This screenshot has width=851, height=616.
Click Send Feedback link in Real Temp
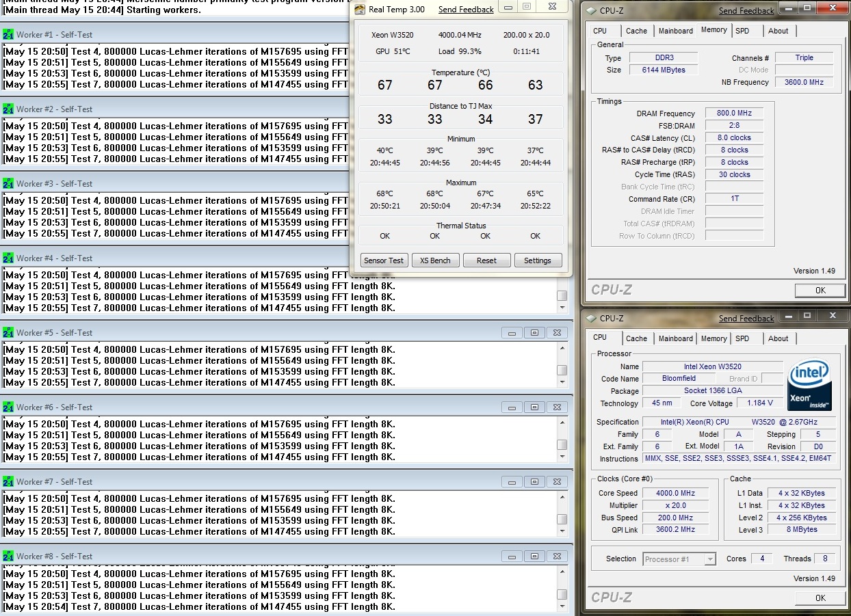click(466, 10)
